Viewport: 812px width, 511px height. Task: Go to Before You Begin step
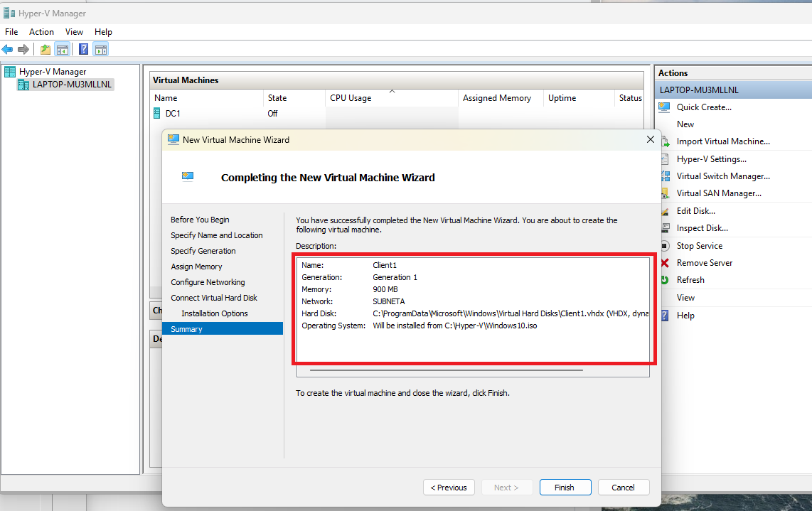[x=200, y=220]
